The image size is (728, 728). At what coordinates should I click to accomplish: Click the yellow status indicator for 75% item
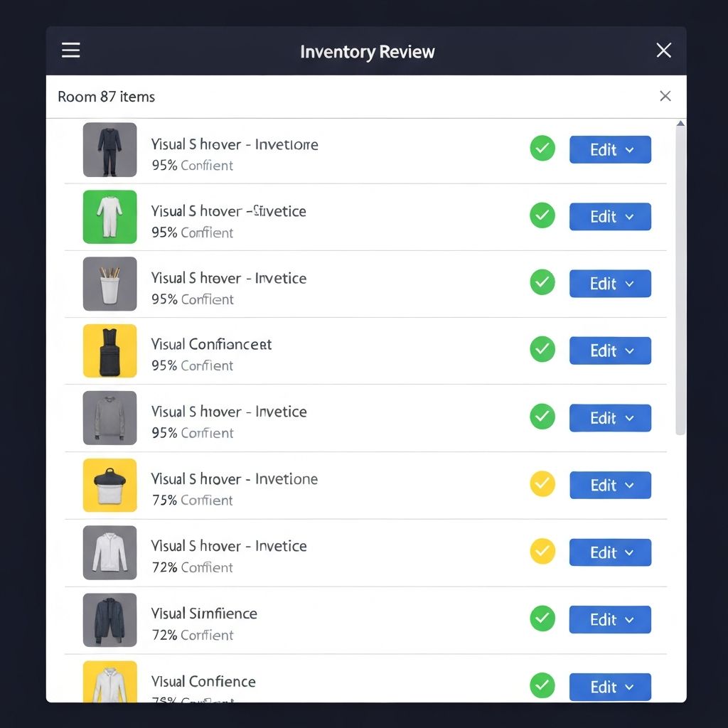pyautogui.click(x=542, y=484)
